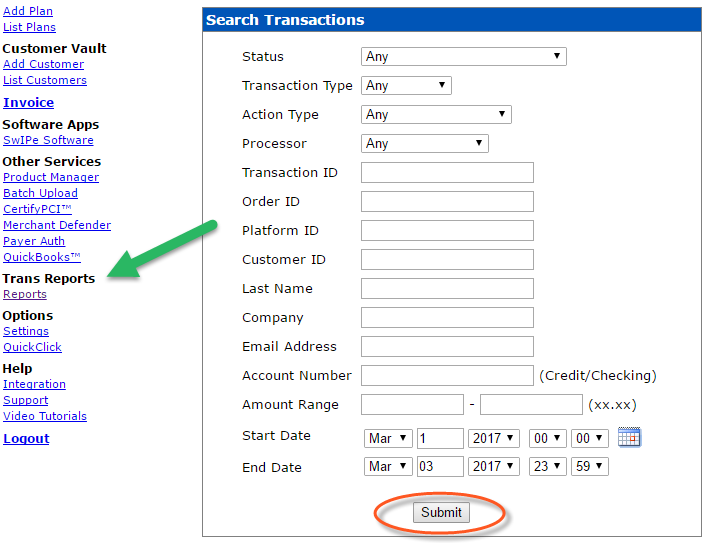Open the End Date minute dropdown
The height and width of the screenshot is (547, 718).
click(588, 467)
